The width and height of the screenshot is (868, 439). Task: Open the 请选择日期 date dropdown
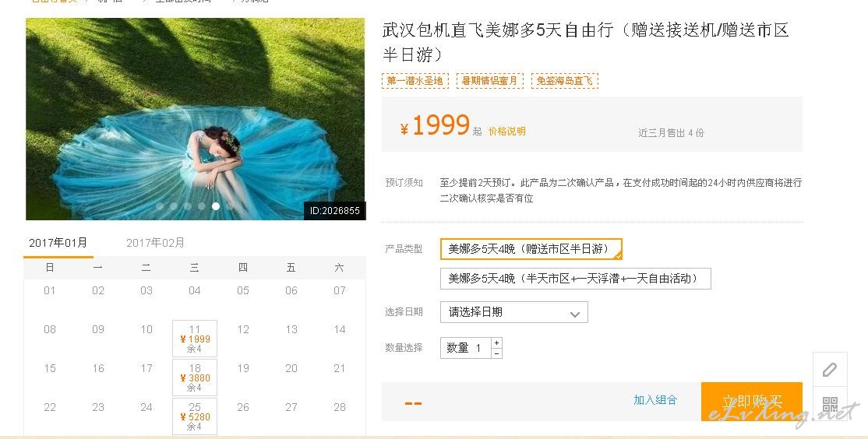click(513, 312)
